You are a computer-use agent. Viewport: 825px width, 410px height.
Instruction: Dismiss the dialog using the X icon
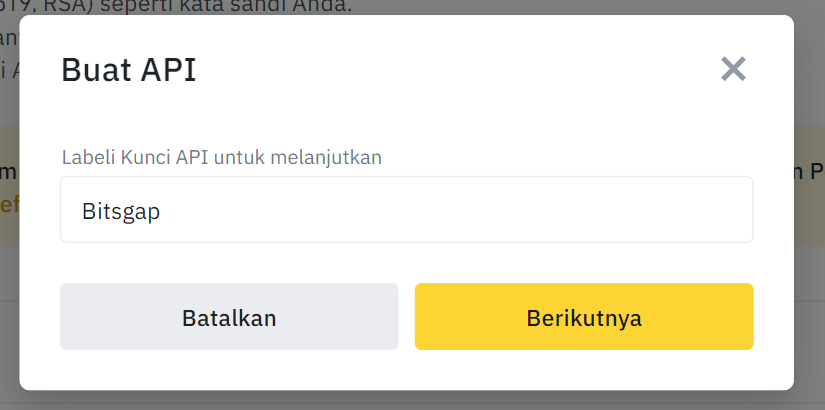[x=733, y=69]
